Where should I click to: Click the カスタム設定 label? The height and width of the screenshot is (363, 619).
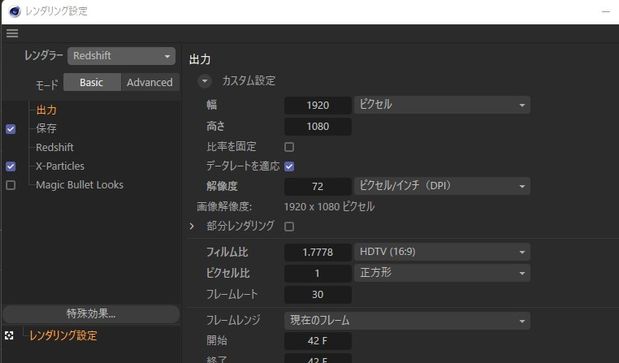coord(249,81)
